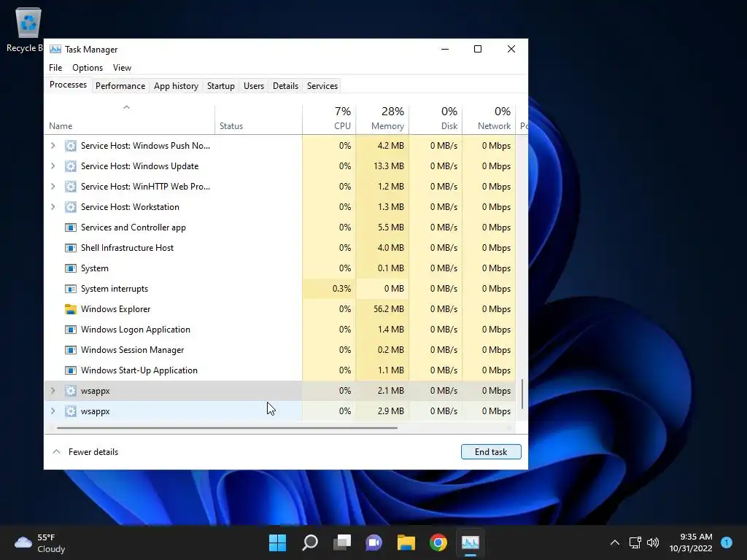The image size is (747, 560).
Task: Click the Task Manager title bar icon
Action: point(55,49)
